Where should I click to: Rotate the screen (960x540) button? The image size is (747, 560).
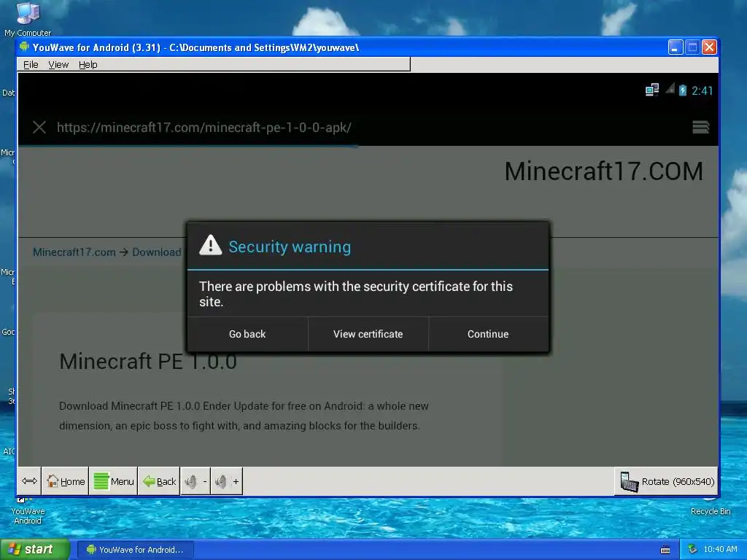667,481
